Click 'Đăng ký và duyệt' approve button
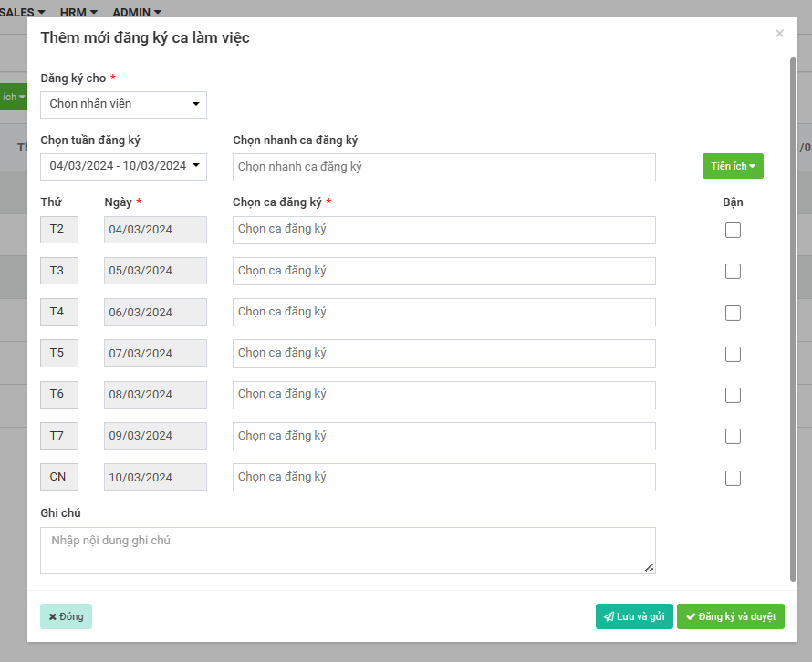 (x=730, y=616)
